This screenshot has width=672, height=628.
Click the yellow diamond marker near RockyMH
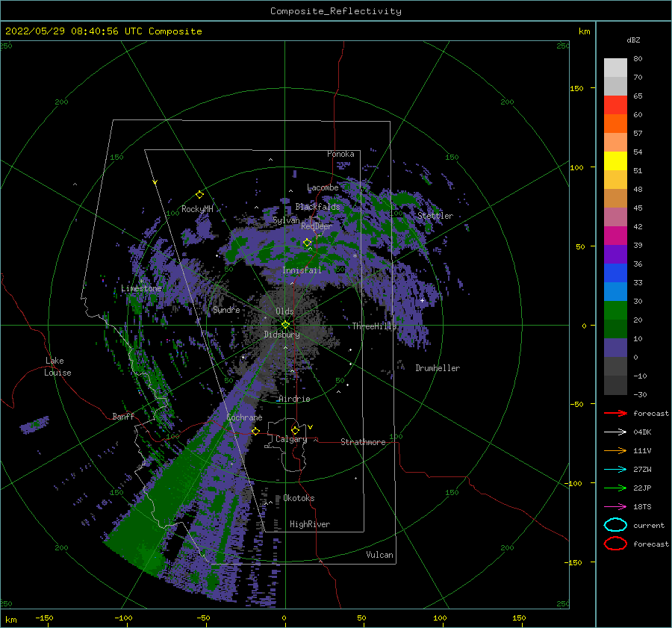click(x=199, y=195)
